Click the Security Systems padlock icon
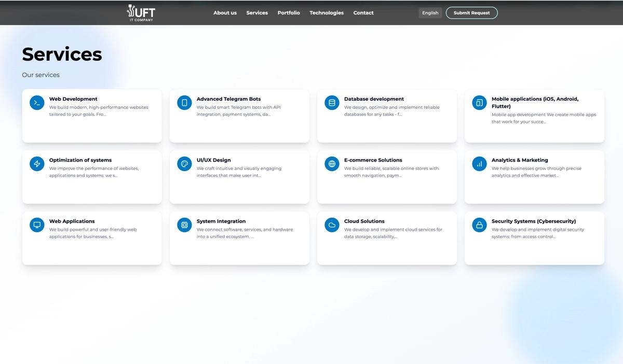Viewport: 623px width, 364px height. [x=479, y=225]
